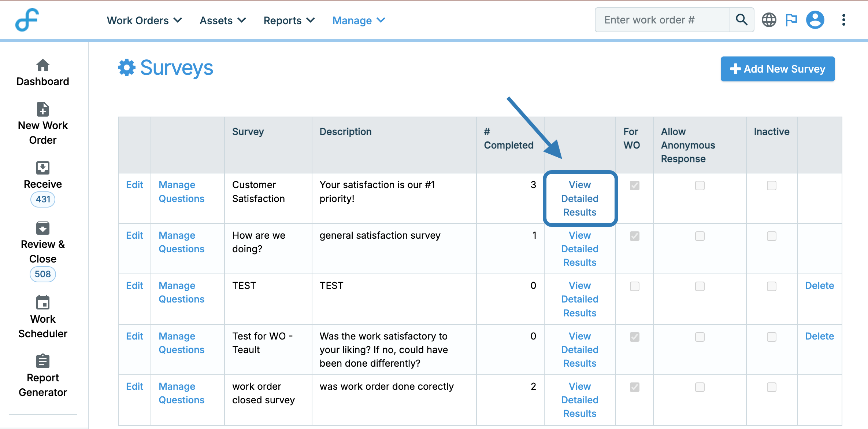Click the globe language icon
This screenshot has height=429, width=868.
[x=769, y=20]
